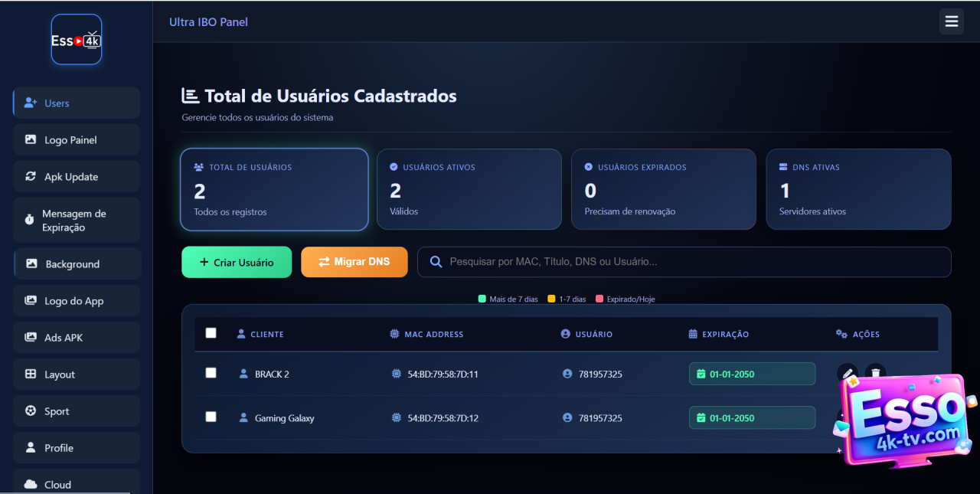Screen dimensions: 980x494
Task: Select Mensagem de Expiração sidebar item
Action: (77, 221)
